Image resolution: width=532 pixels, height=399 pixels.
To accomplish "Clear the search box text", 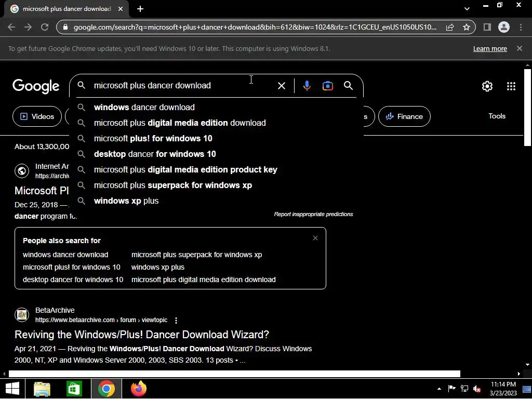I will pos(281,86).
